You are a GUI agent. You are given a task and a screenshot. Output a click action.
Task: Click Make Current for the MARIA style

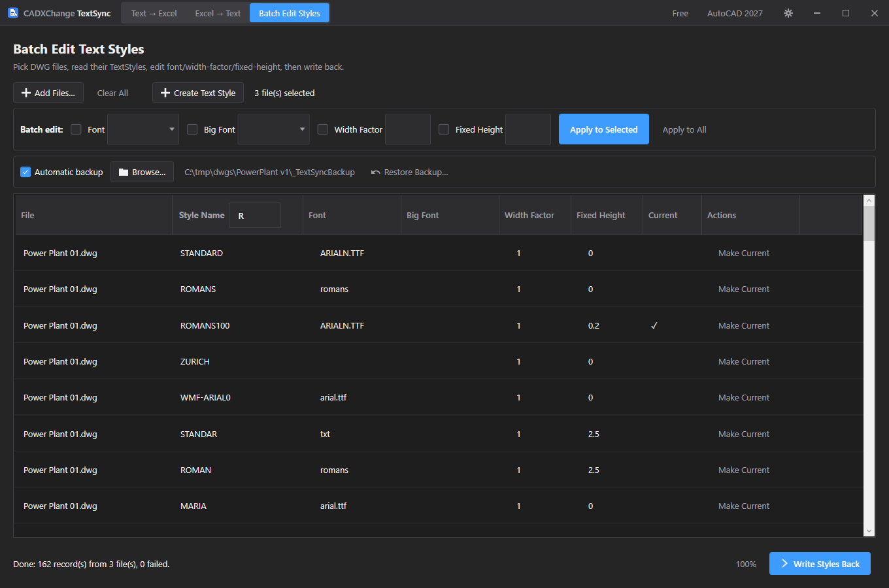pos(744,506)
